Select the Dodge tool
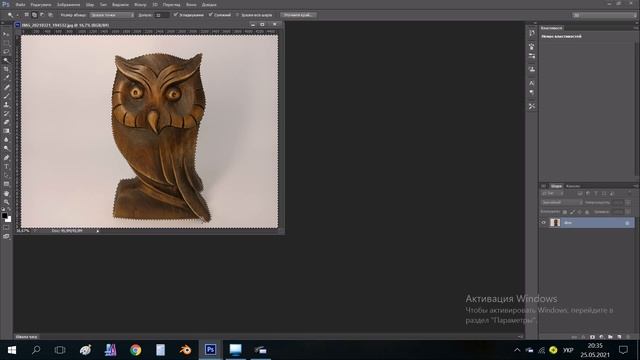The image size is (640, 360). [6, 149]
